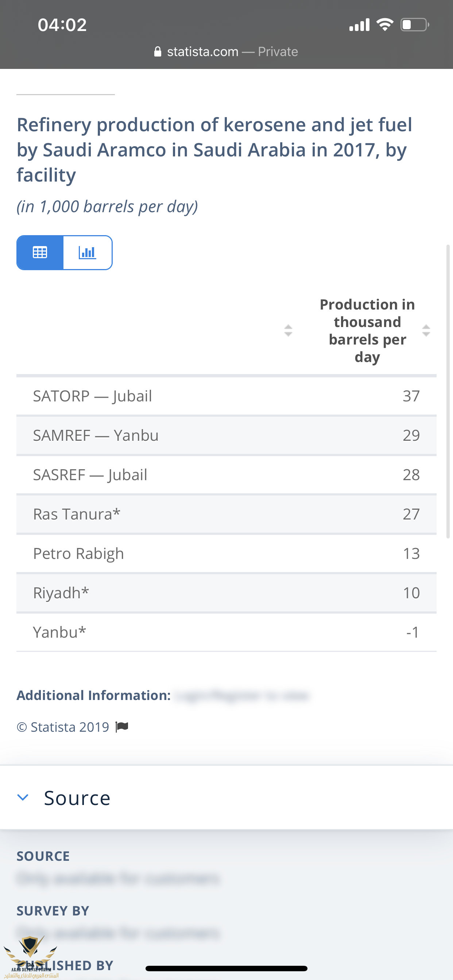Sort by production column arrows
This screenshot has height=980, width=453.
point(426,331)
